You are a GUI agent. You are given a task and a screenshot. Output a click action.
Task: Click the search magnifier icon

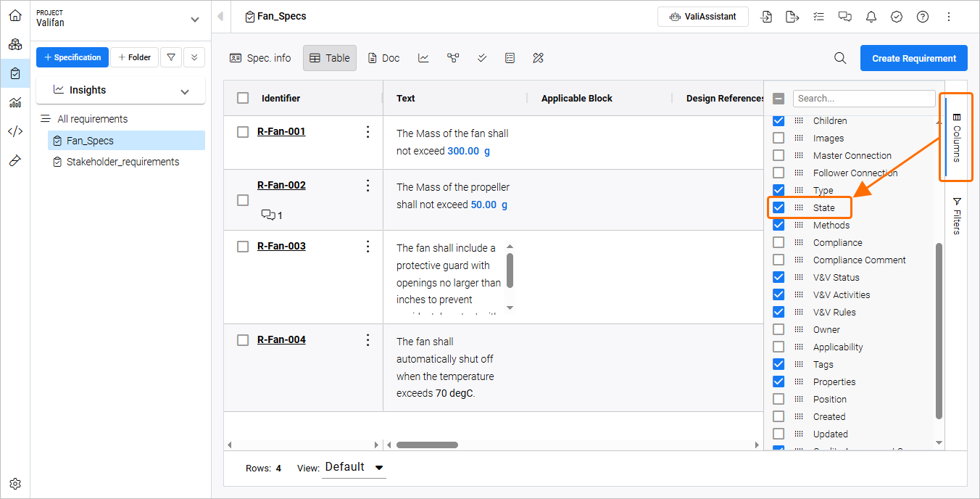pos(840,58)
